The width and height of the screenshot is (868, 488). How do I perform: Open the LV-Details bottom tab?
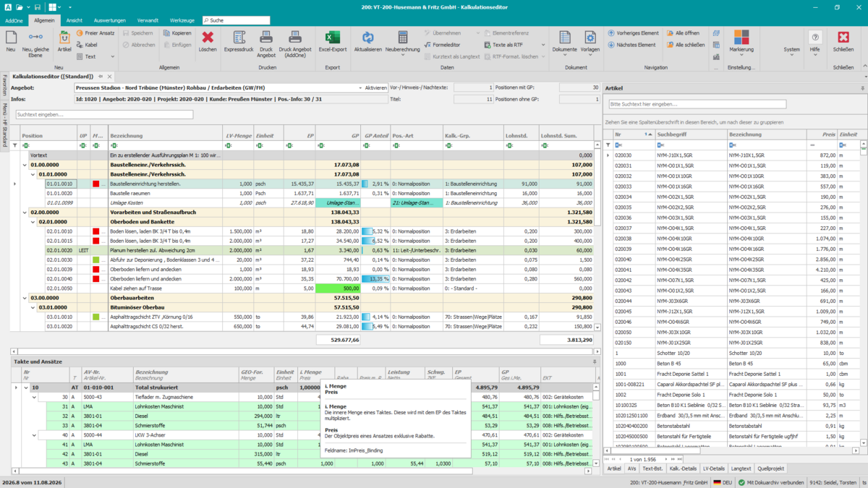point(714,468)
